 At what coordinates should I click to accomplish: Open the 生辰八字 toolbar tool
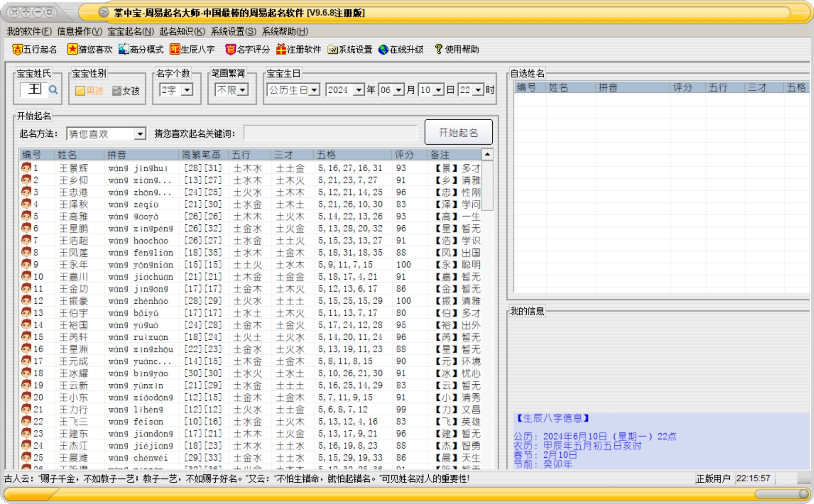click(192, 49)
